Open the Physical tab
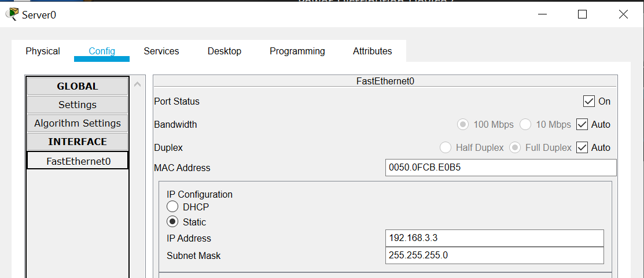 tap(43, 51)
